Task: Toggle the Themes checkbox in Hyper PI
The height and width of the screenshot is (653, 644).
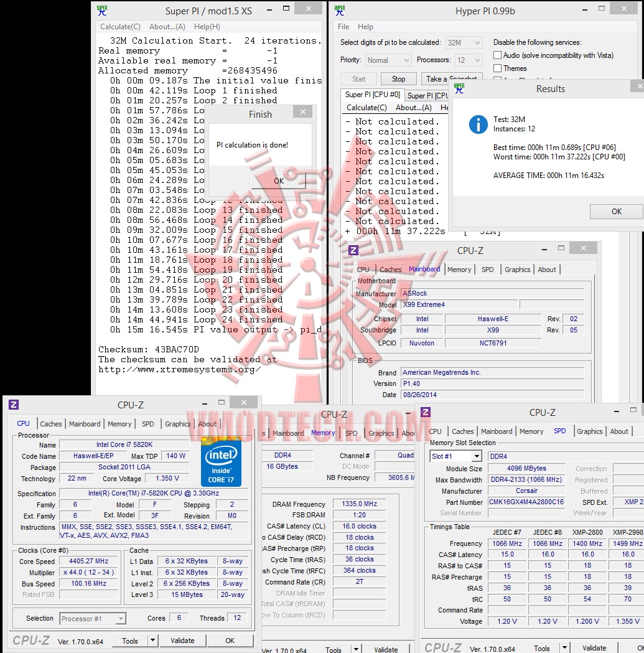Action: click(x=497, y=68)
